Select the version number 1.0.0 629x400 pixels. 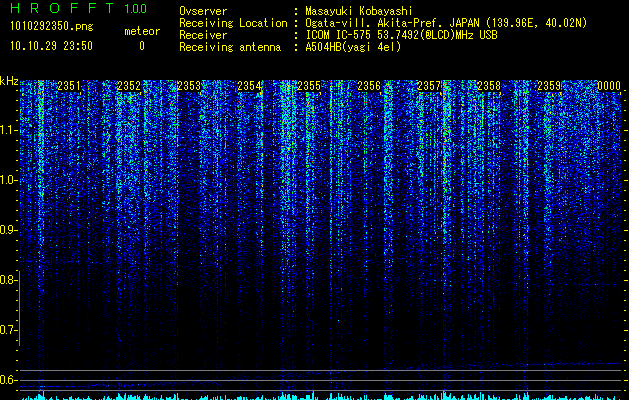(x=136, y=8)
